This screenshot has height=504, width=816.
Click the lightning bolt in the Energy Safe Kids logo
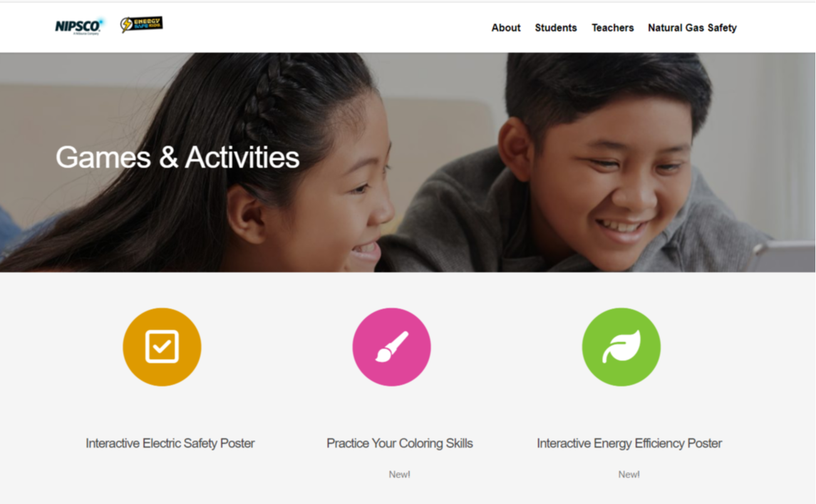point(127,25)
